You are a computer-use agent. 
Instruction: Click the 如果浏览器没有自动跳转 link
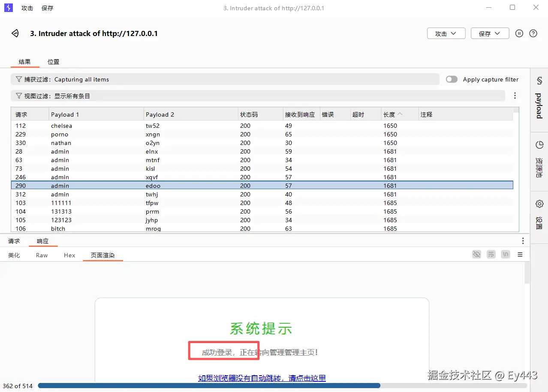[262, 378]
